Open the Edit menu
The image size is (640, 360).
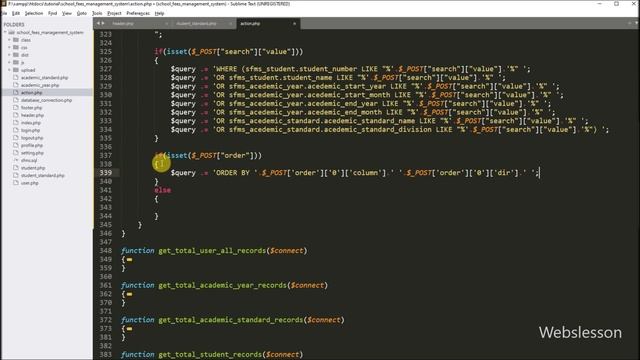click(16, 13)
